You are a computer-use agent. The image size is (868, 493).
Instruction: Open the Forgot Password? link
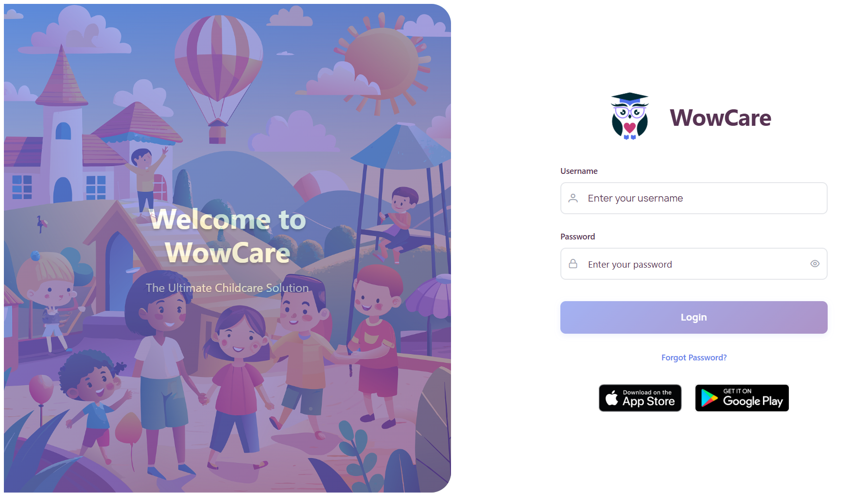(x=694, y=357)
